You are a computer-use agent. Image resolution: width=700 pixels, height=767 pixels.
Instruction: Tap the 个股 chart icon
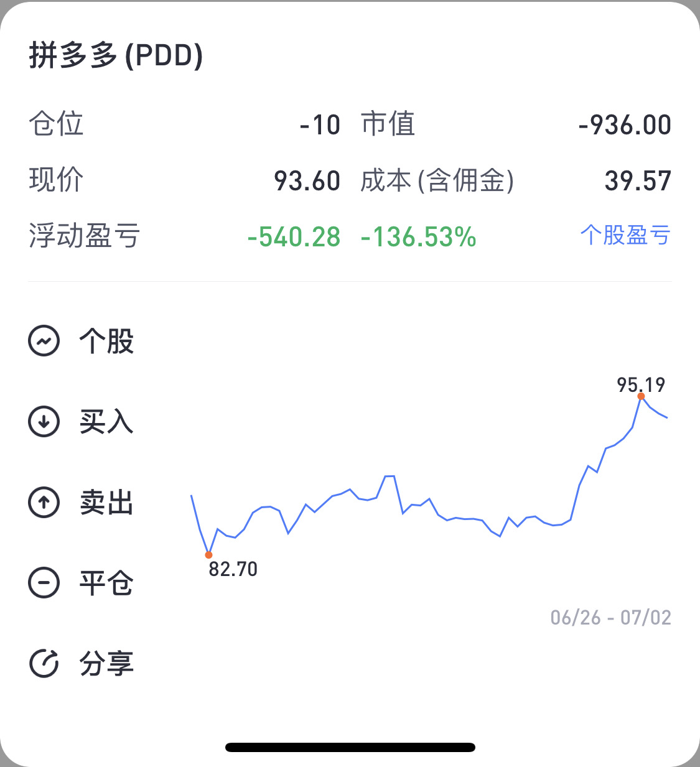coord(44,341)
